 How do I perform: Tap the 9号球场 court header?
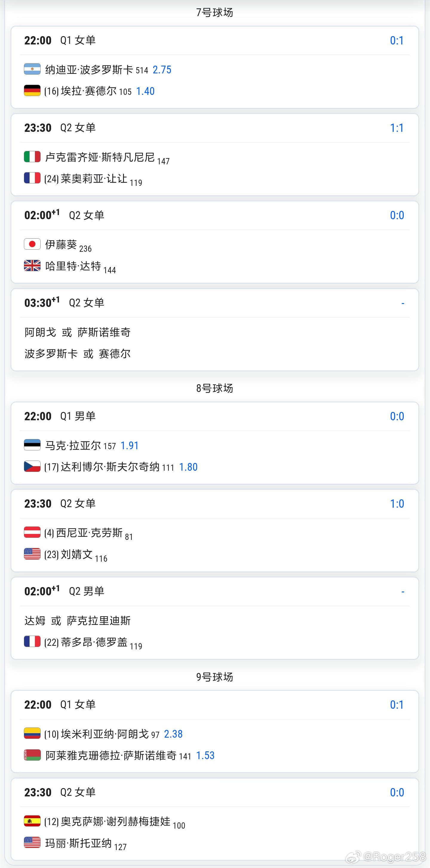(215, 677)
